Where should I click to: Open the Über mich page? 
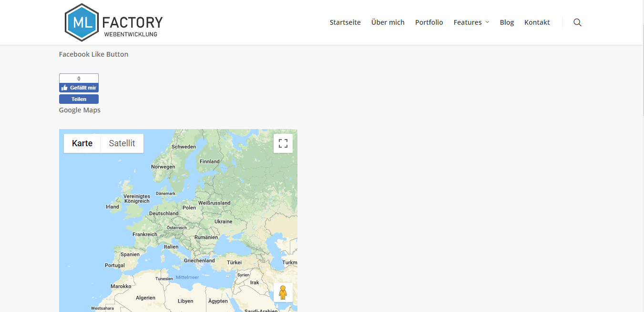[388, 22]
